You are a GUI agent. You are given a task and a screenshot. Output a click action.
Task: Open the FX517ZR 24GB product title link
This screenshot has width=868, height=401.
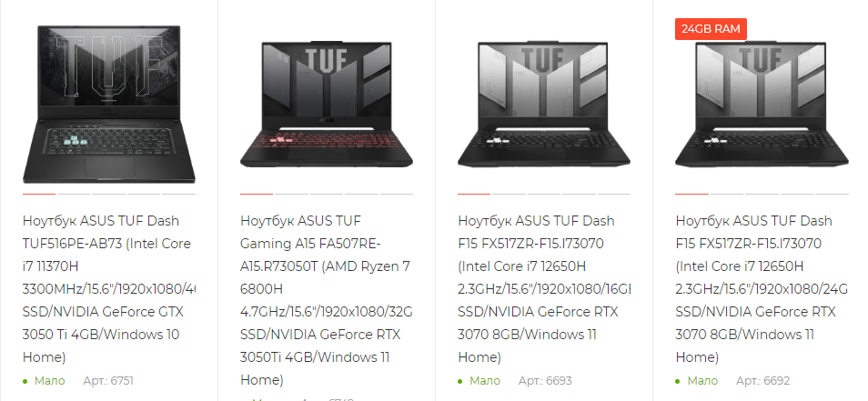[x=762, y=289]
